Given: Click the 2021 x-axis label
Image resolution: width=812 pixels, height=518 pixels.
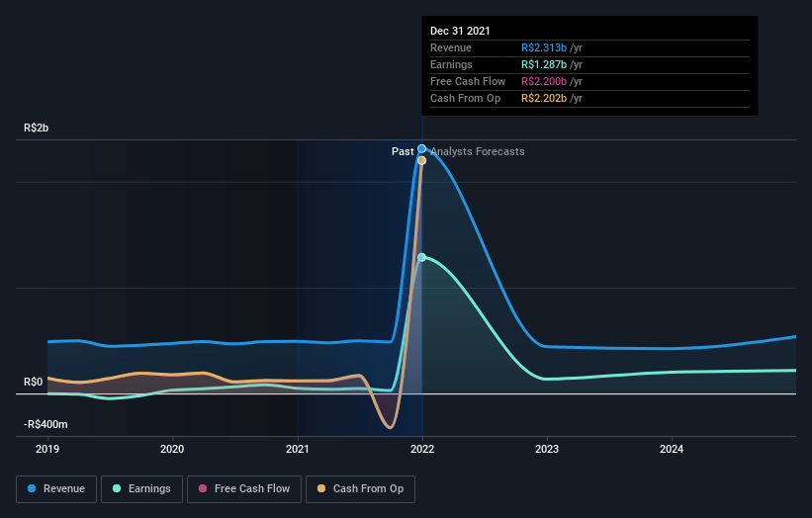Looking at the screenshot, I should pyautogui.click(x=298, y=449).
